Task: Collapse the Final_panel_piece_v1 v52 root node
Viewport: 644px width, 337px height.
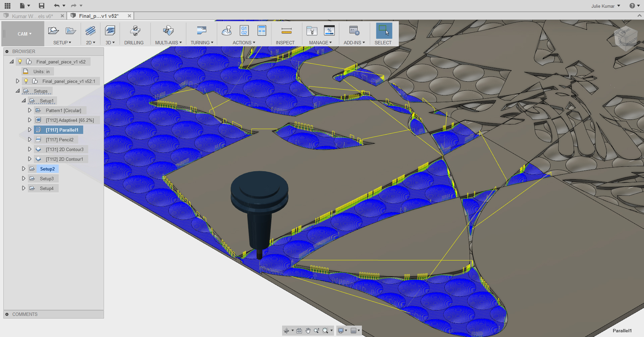Action: (x=12, y=62)
